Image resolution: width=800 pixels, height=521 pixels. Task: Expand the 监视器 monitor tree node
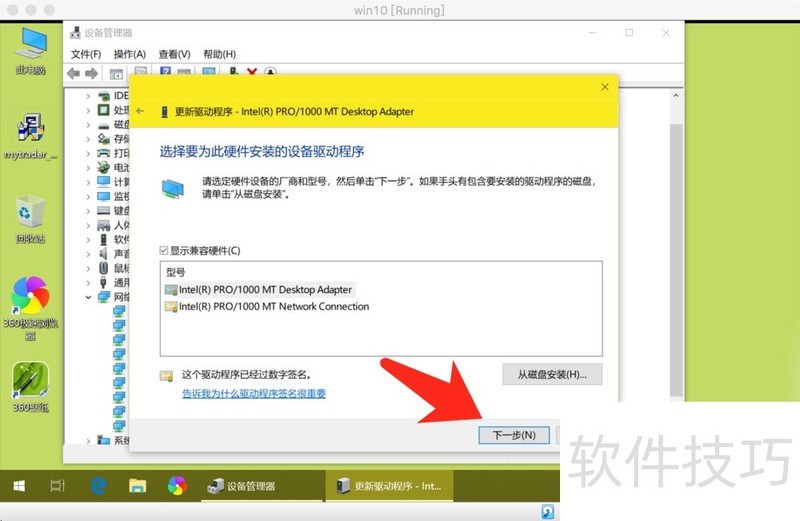[x=88, y=196]
